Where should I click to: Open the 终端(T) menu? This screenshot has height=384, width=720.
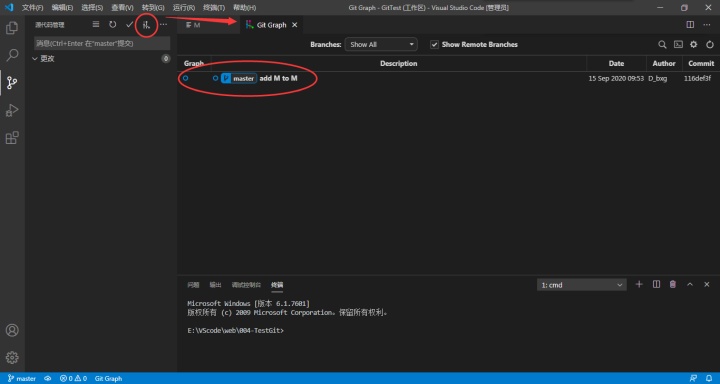(214, 8)
